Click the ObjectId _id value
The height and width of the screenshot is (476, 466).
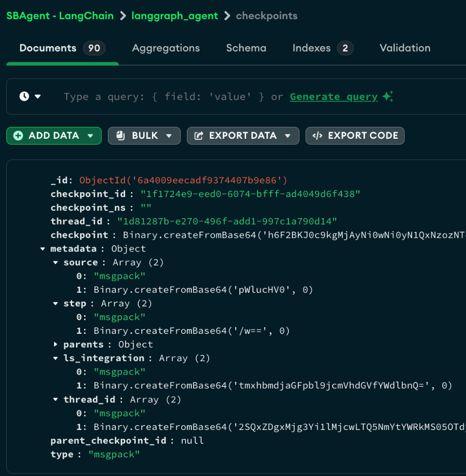coord(183,180)
